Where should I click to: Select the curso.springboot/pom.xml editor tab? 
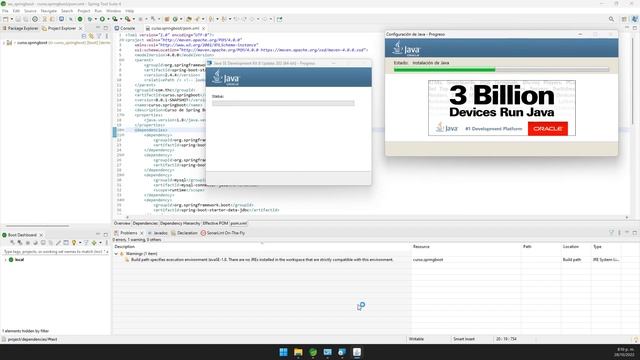(x=175, y=28)
